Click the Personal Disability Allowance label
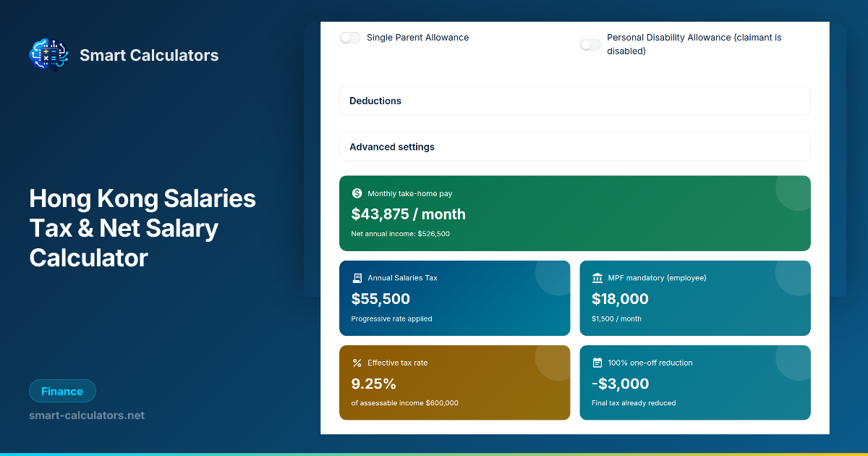 (x=694, y=44)
